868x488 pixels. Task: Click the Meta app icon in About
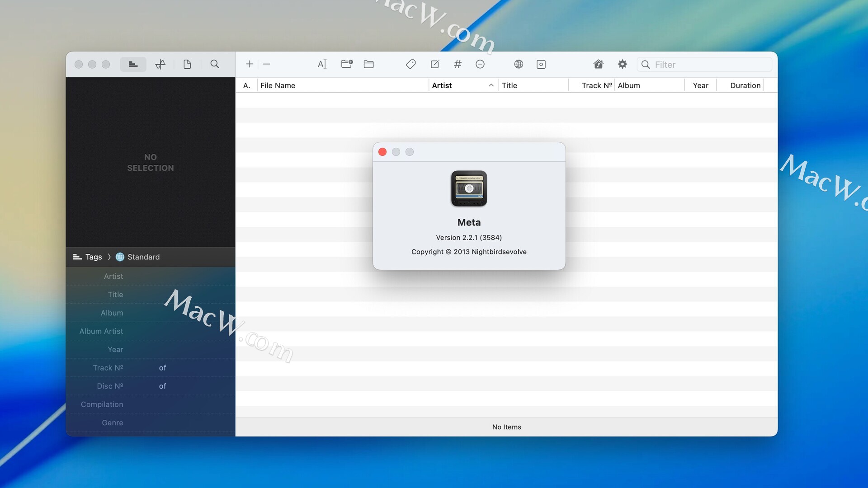469,188
